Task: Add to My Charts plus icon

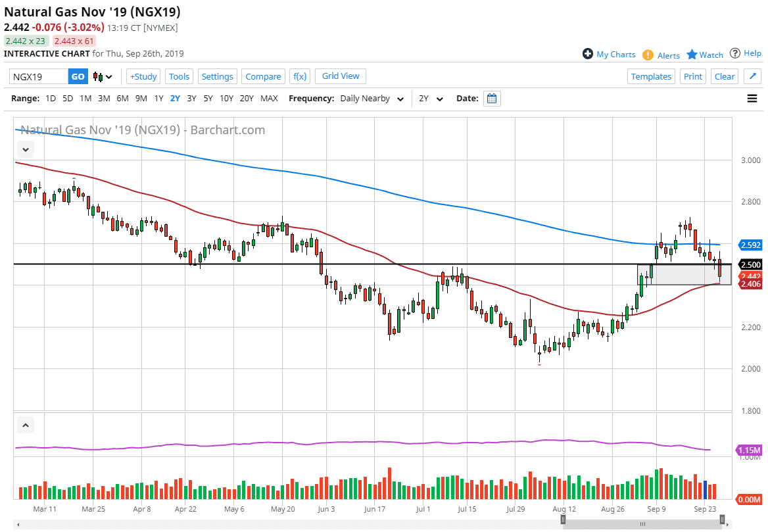Action: [588, 54]
